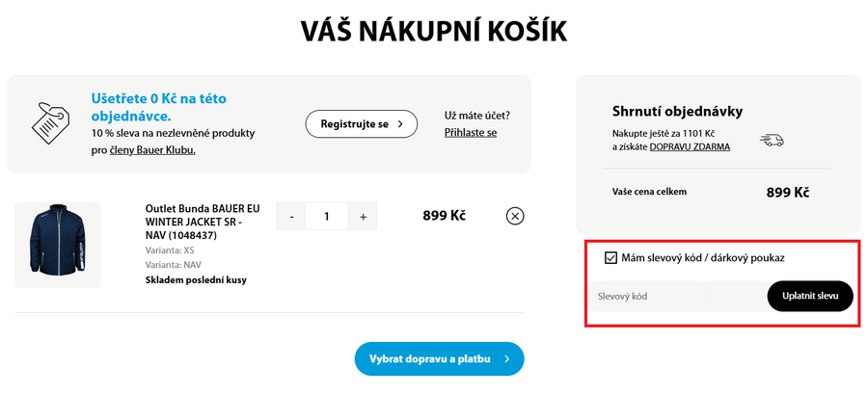Decrease quantity with the minus button

click(x=291, y=217)
